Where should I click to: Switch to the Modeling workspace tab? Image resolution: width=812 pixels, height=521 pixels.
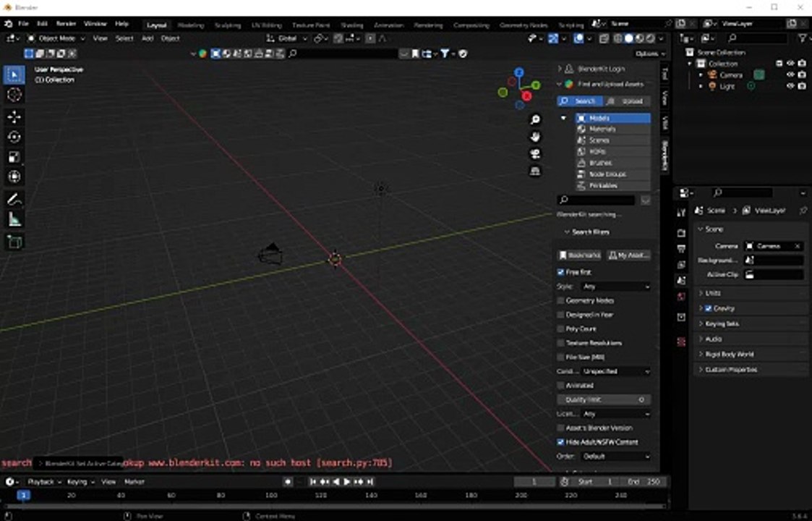click(191, 25)
